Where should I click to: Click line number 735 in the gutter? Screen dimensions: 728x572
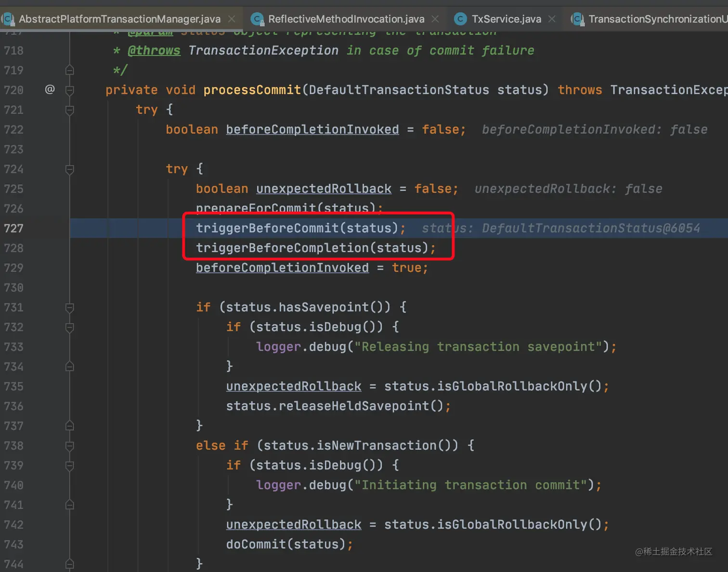(x=13, y=386)
